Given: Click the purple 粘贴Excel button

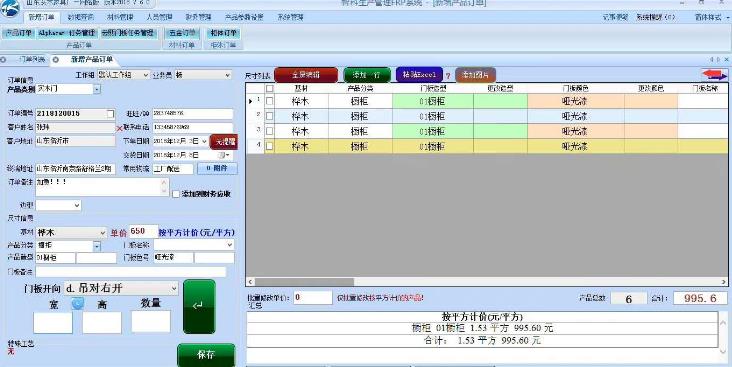Looking at the screenshot, I should pos(419,75).
